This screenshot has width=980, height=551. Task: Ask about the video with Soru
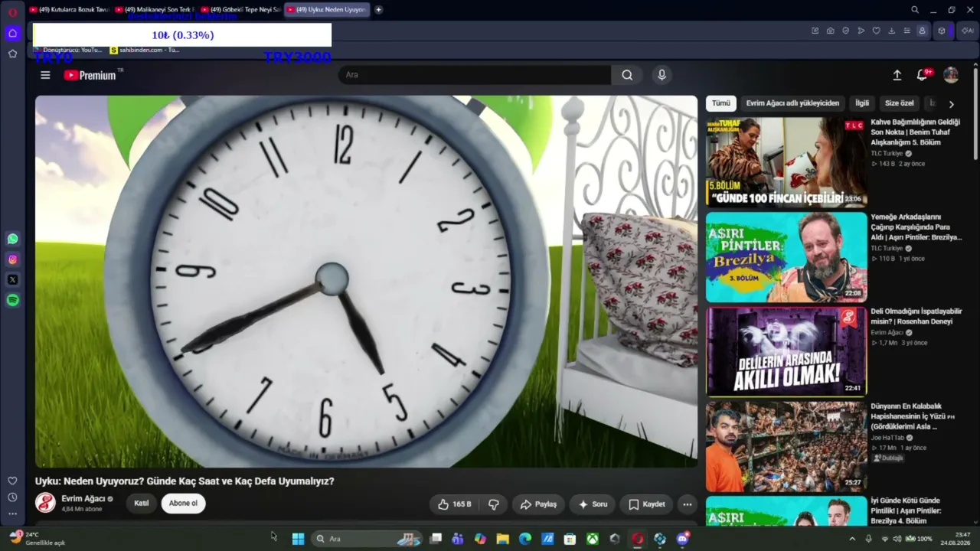(593, 504)
